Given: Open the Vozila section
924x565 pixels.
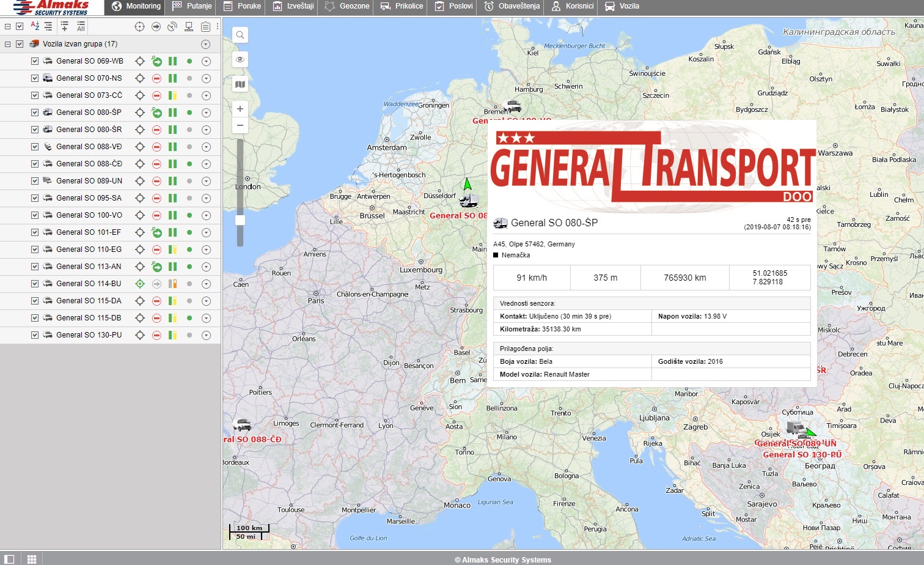Looking at the screenshot, I should click(x=622, y=6).
